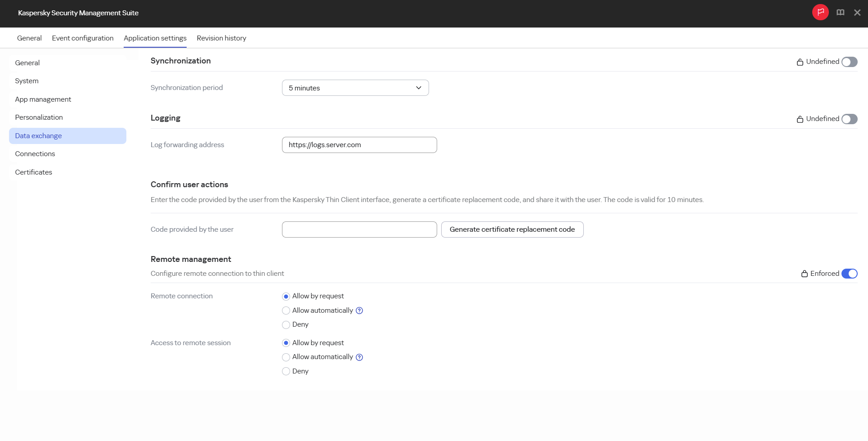Viewport: 868px width, 441px height.
Task: Open notifications via the red flag icon
Action: [820, 12]
